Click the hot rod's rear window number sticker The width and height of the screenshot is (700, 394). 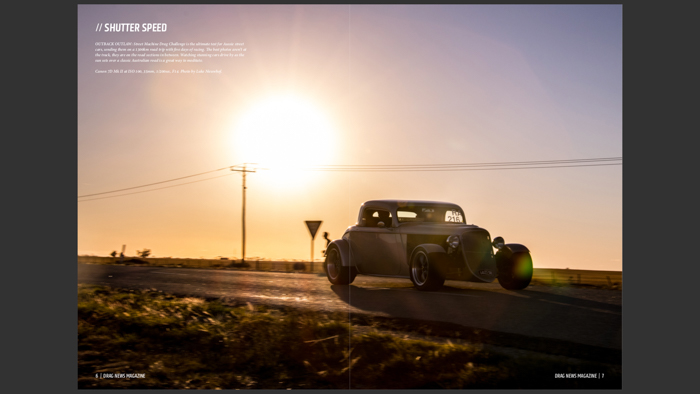click(x=454, y=216)
